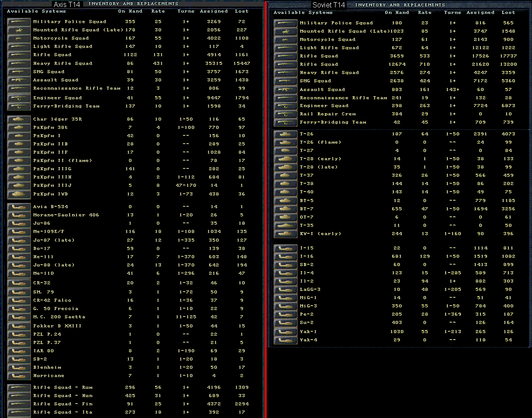Image resolution: width=532 pixels, height=418 pixels.
Task: Click the Axis T14 title label
Action: [67, 4]
